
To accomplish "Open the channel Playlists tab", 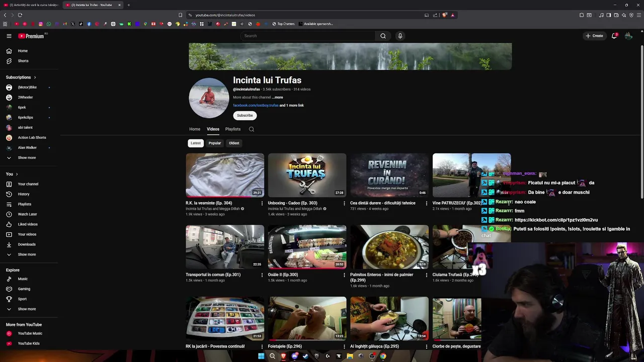I will click(x=233, y=129).
